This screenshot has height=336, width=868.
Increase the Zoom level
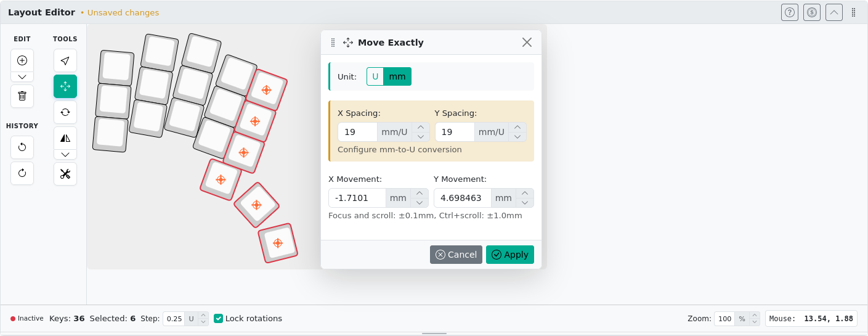click(755, 316)
